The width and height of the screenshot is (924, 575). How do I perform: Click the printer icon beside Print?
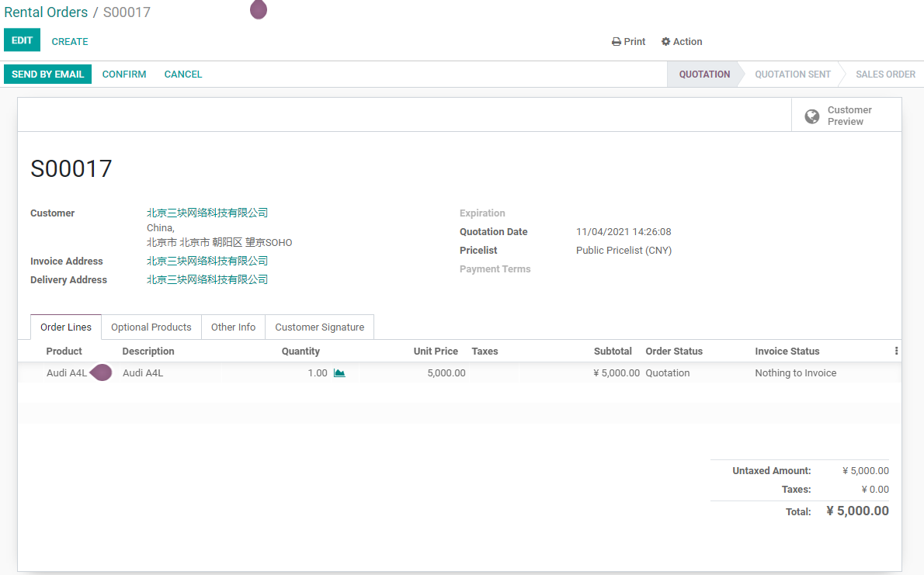[617, 42]
